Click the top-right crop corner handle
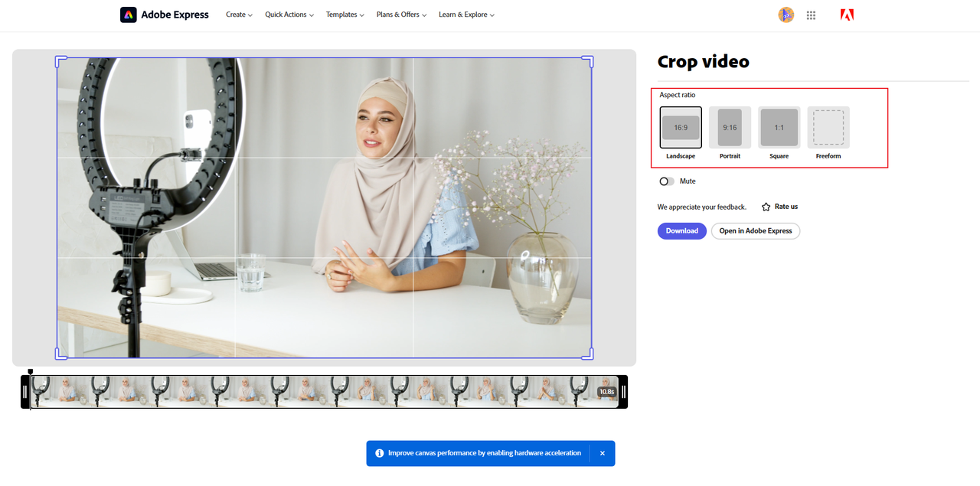980x486 pixels. 587,61
